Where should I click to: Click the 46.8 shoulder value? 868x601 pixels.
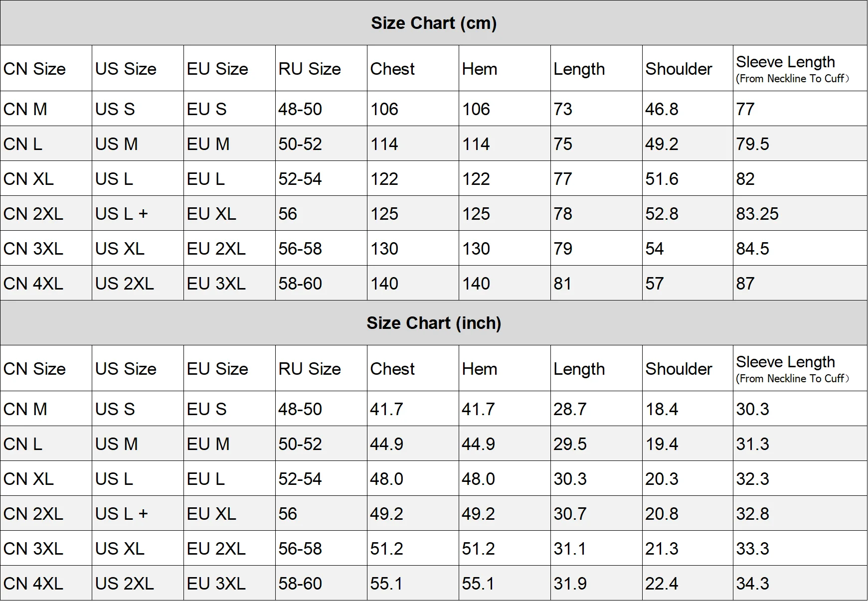tap(662, 109)
